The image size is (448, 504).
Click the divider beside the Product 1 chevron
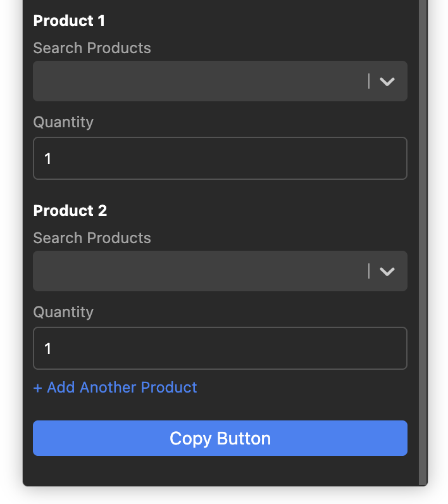[369, 81]
